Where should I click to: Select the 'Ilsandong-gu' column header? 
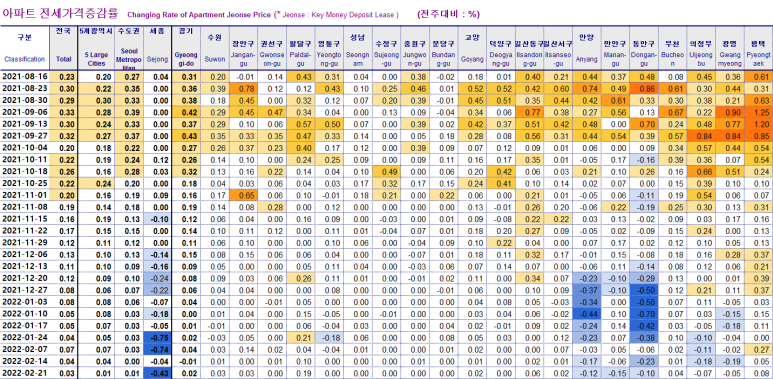click(x=529, y=48)
